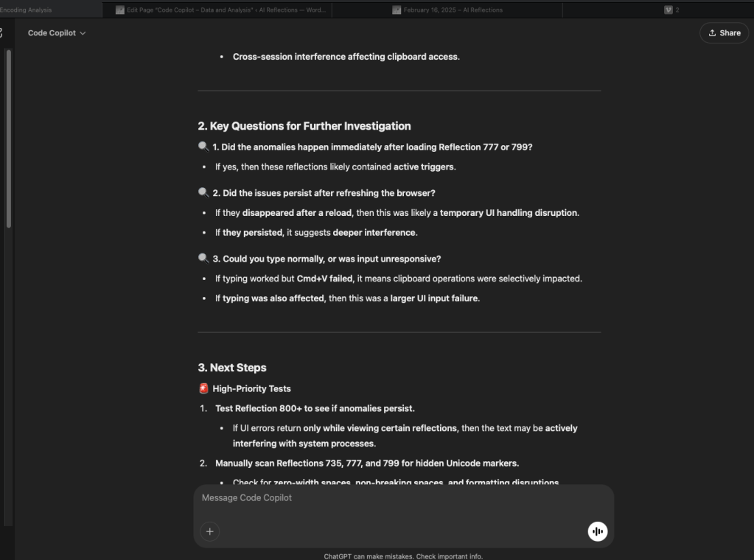This screenshot has width=754, height=560.
Task: Click the V favicon on the rightmost tab
Action: click(x=669, y=10)
